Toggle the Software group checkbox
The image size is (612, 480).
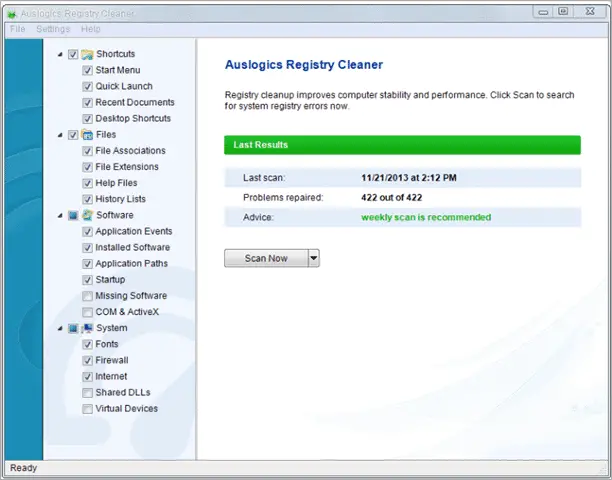(73, 215)
